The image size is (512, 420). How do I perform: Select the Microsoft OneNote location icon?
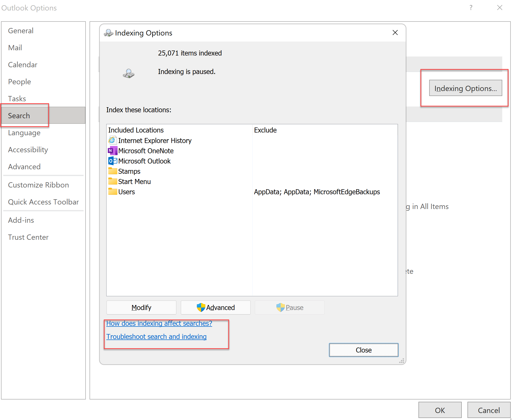112,151
